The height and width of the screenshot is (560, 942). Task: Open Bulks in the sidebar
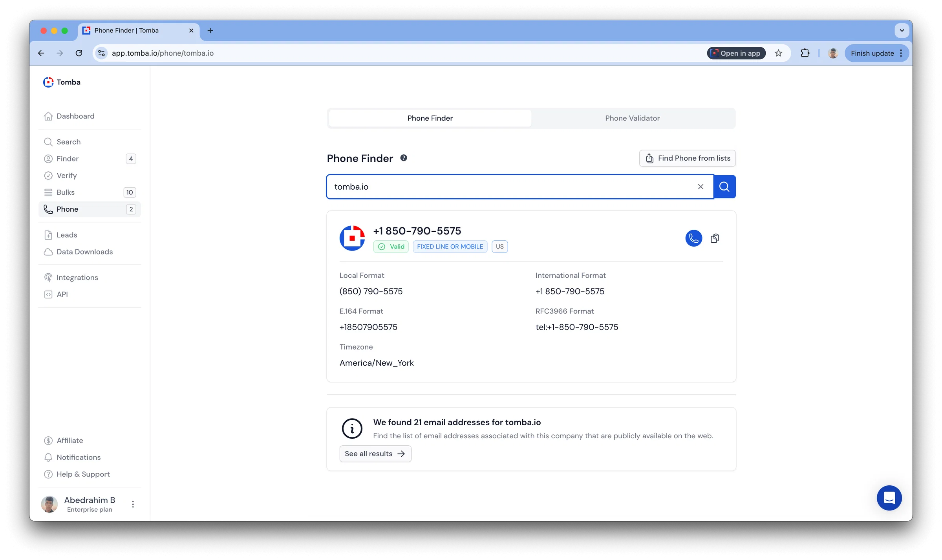click(90, 192)
